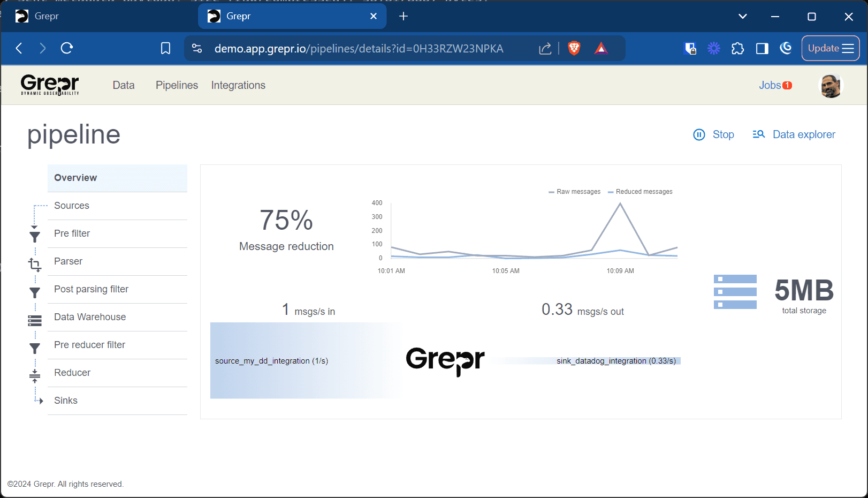Open the Leo AI crescent icon
868x498 pixels.
click(x=786, y=48)
